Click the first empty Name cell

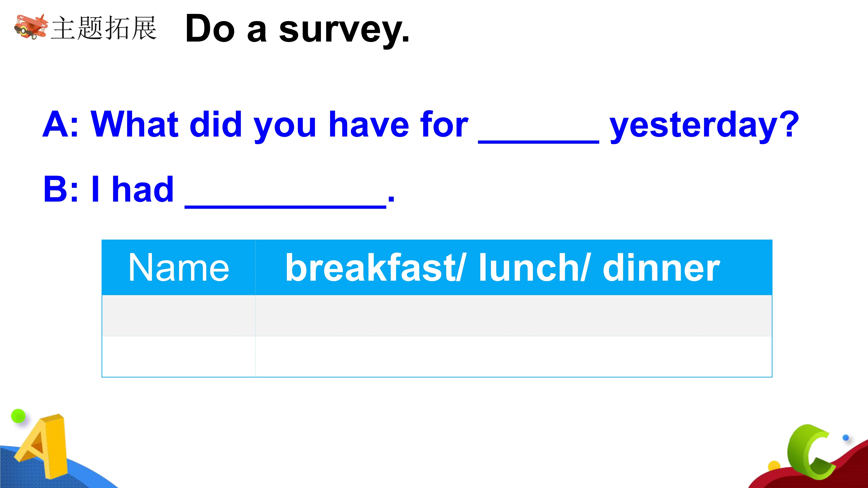[179, 316]
